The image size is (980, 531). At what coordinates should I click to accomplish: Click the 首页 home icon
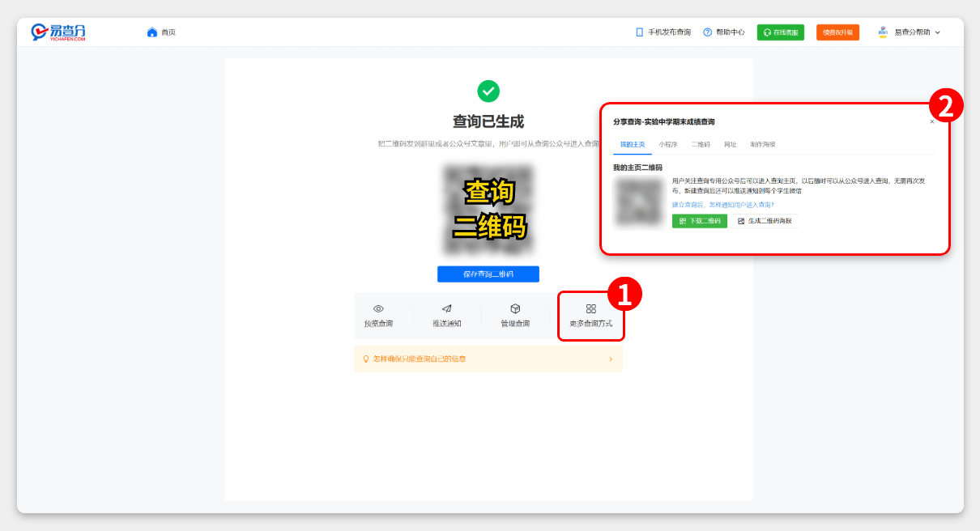(x=151, y=32)
